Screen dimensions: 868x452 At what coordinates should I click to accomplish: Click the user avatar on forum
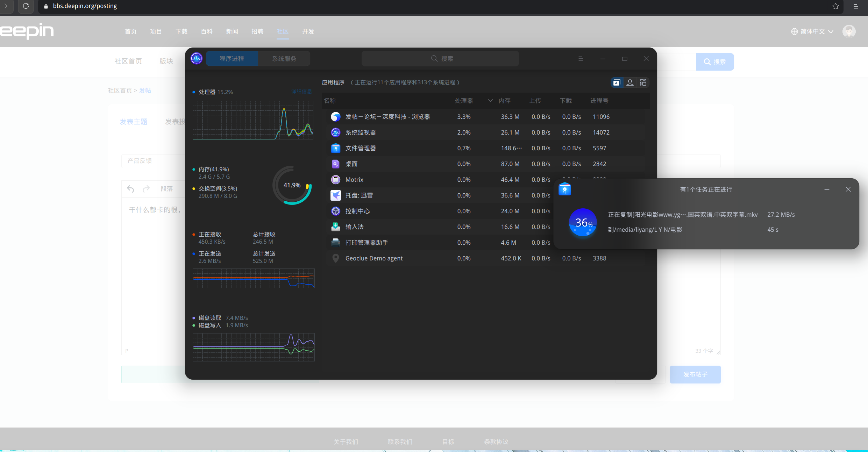[x=849, y=31]
